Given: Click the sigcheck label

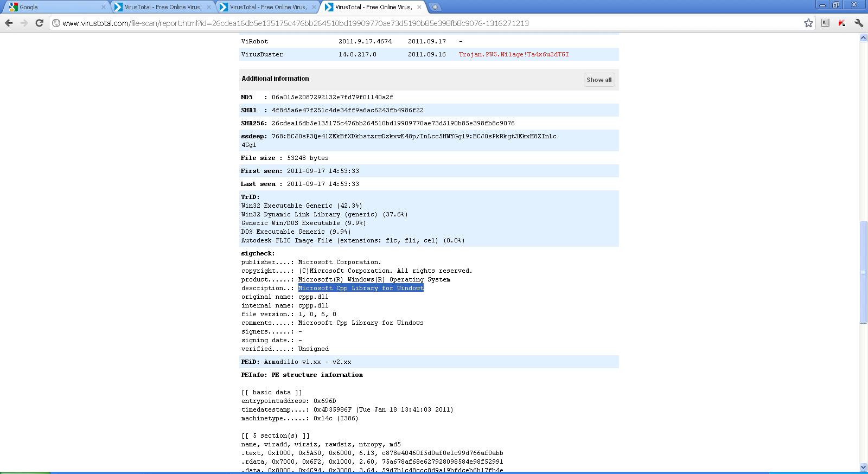Looking at the screenshot, I should point(258,253).
